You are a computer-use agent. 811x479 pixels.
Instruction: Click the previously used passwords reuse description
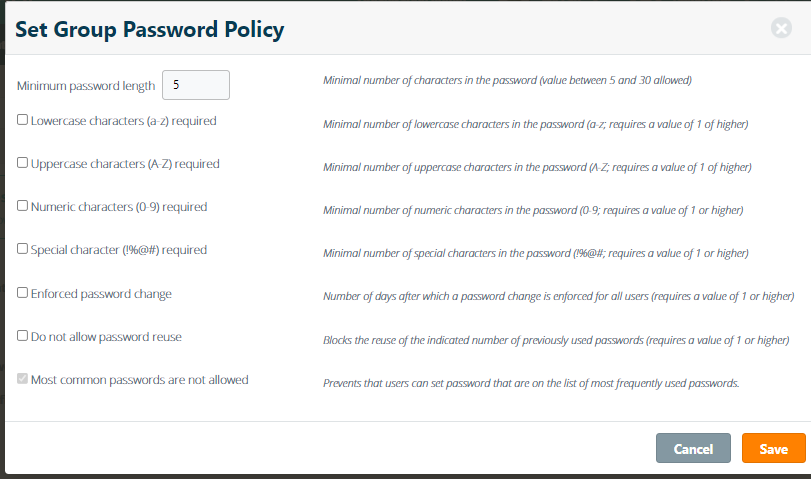tap(556, 340)
